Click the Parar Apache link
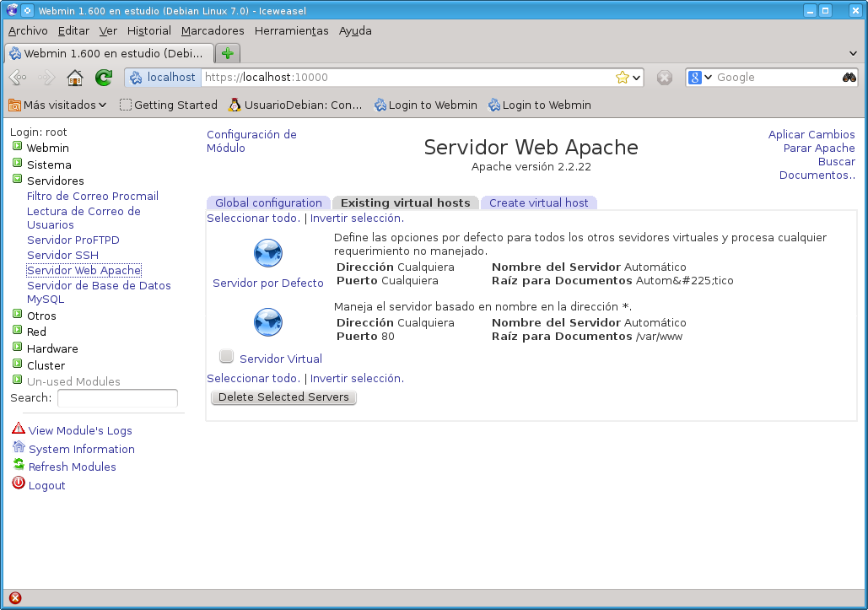Viewport: 868px width, 610px height. [818, 148]
